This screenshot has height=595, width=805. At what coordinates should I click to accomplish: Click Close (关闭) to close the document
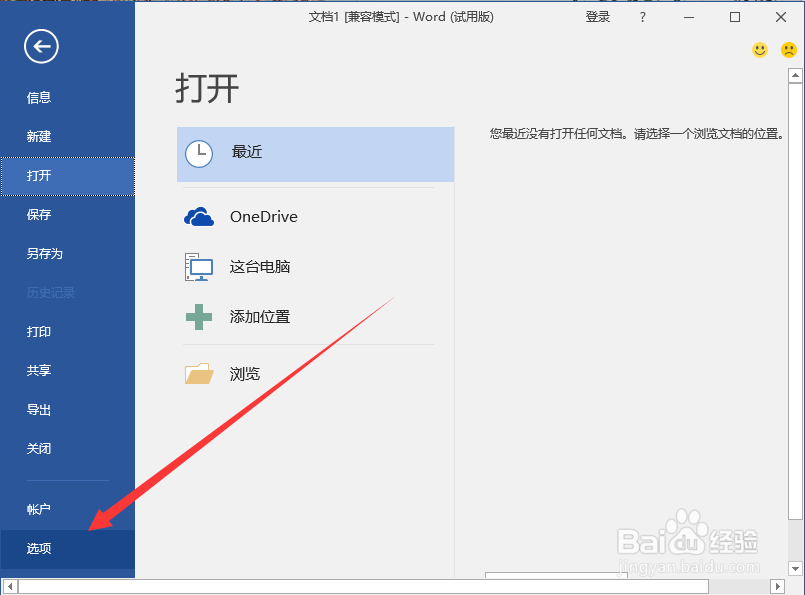pos(38,448)
